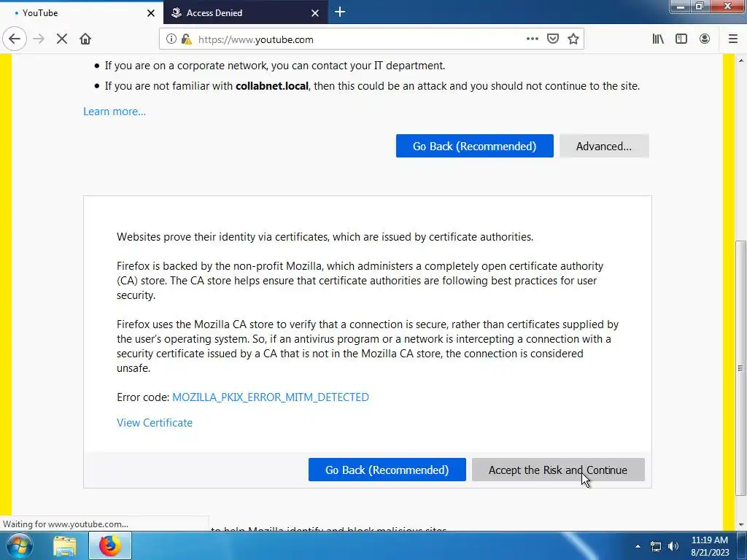The image size is (747, 560).
Task: Open a new tab with plus button
Action: [340, 12]
